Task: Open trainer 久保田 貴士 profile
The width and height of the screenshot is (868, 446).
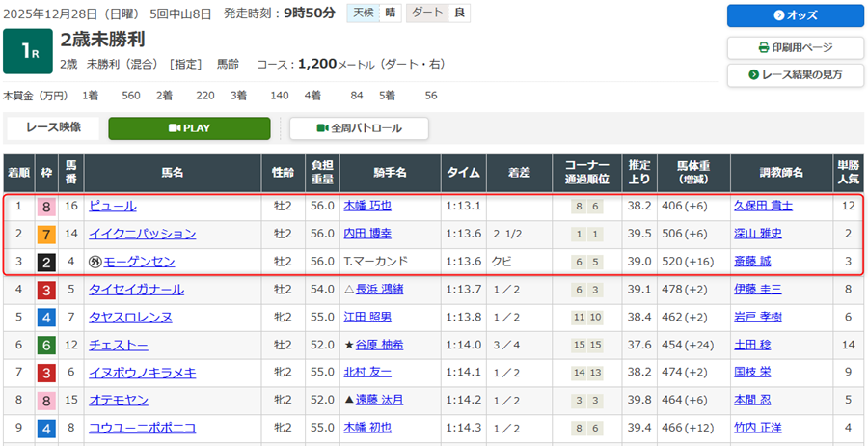Action: pos(764,206)
